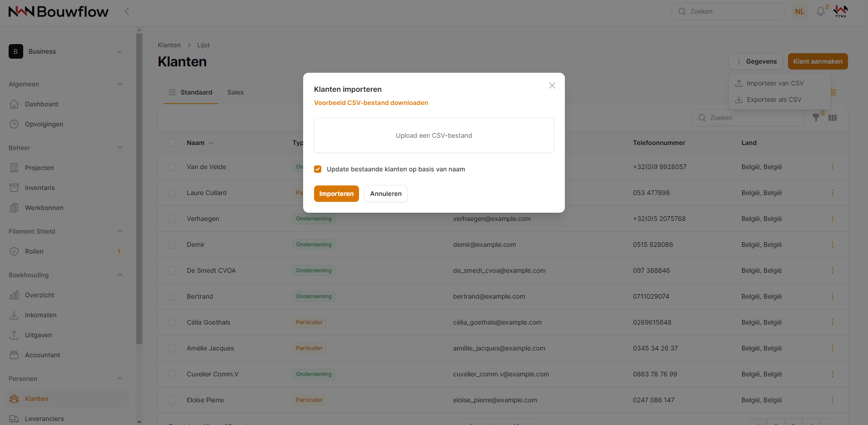Tick the select-all checkbox in table header

point(172,143)
